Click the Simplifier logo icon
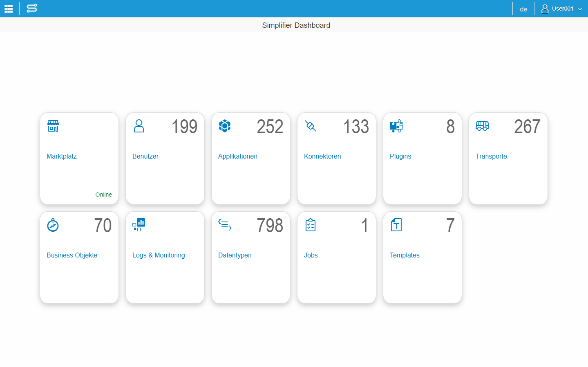This screenshot has width=588, height=367. point(32,8)
